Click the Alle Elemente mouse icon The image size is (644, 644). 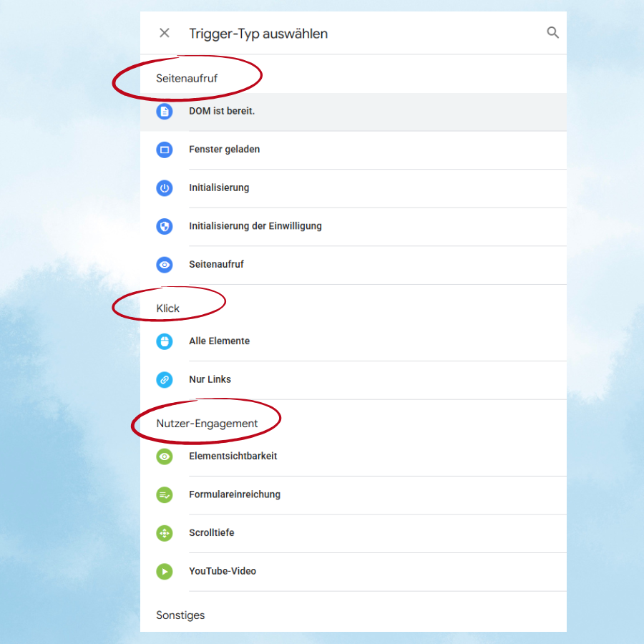click(x=165, y=341)
